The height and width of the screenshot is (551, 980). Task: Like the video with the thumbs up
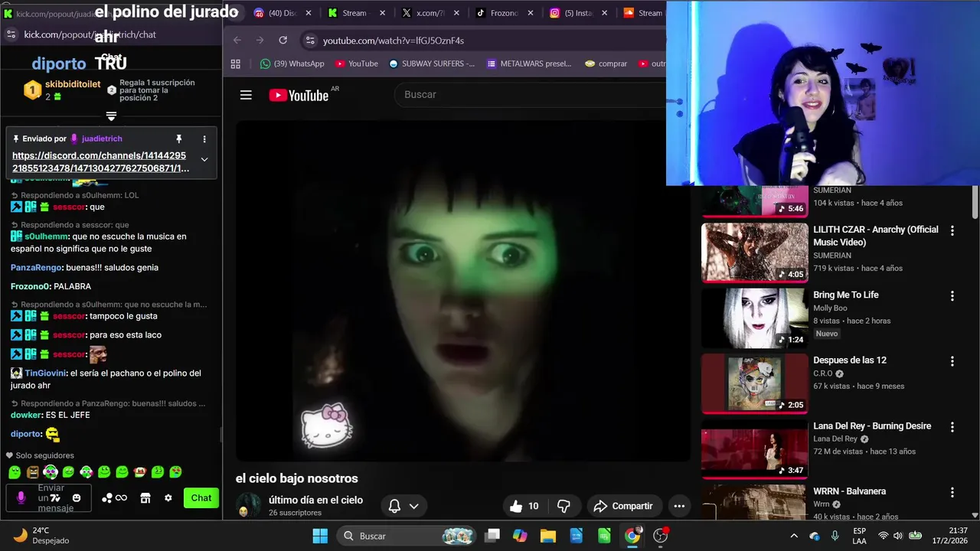pos(524,506)
